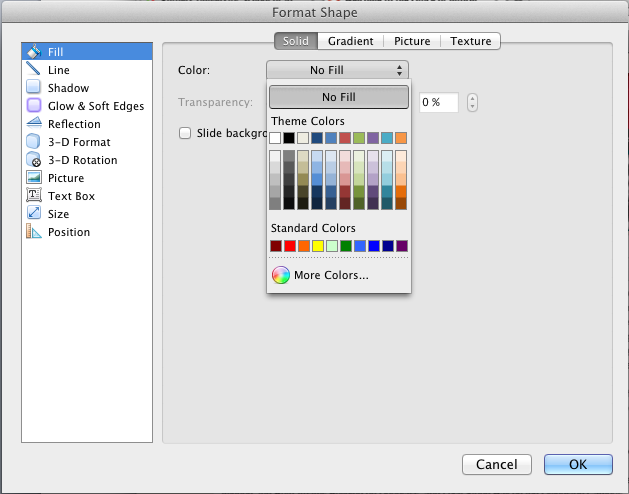
Task: Select Text Box label in list
Action: tap(71, 196)
